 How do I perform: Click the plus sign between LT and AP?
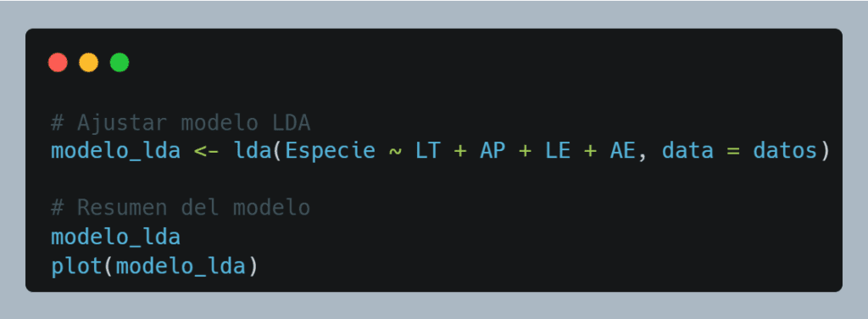pyautogui.click(x=459, y=151)
